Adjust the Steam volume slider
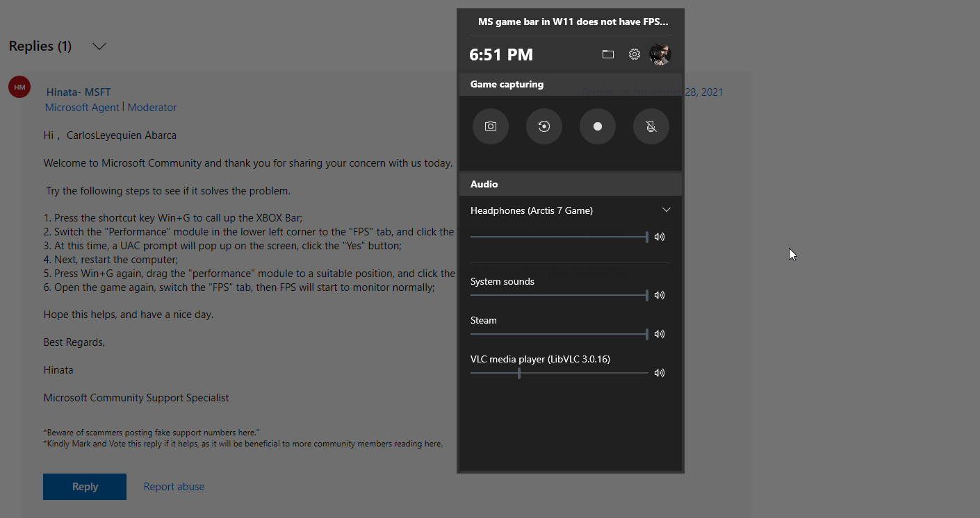980x518 pixels. [560, 334]
